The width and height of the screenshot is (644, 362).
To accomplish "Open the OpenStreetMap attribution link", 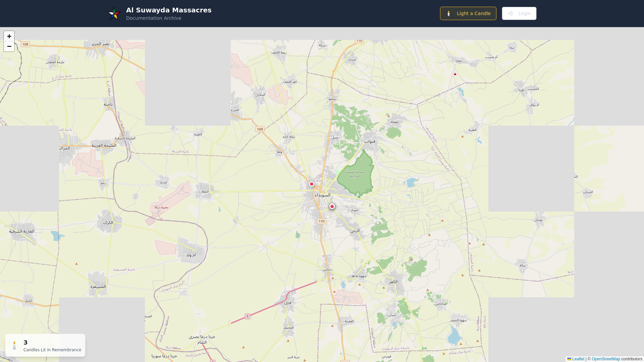I will point(606,359).
